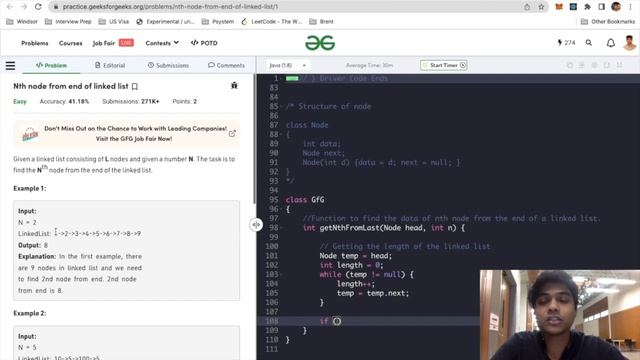Click the 'Points: 2' label
Screen dimensions: 640x360
[x=184, y=101]
